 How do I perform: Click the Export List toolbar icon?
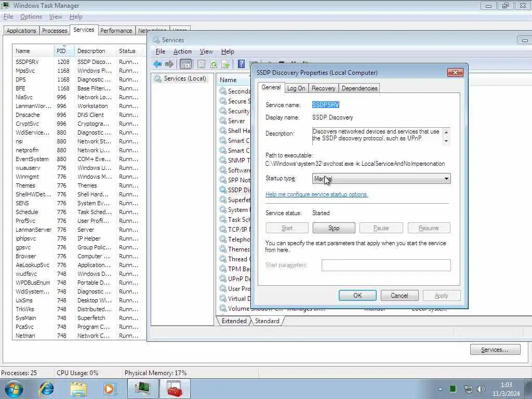click(225, 64)
